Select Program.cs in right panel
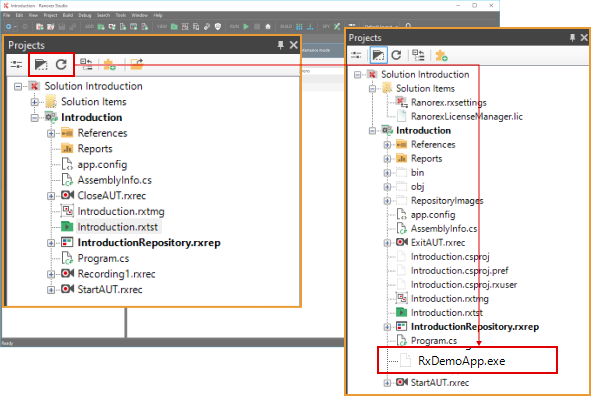Screen dimensions: 591x396 click(434, 341)
